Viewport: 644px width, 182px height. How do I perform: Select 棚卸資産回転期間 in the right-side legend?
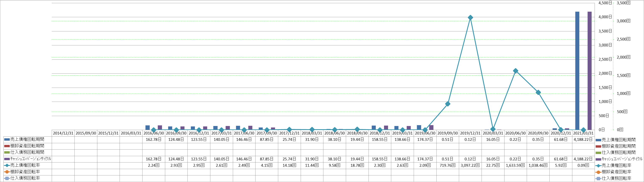pos(616,146)
